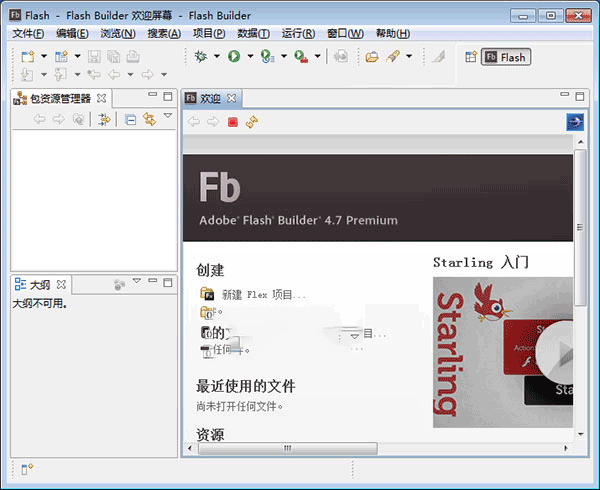This screenshot has height=490, width=600.
Task: Click the horizontal scrollbar in Welcome page
Action: [287, 449]
